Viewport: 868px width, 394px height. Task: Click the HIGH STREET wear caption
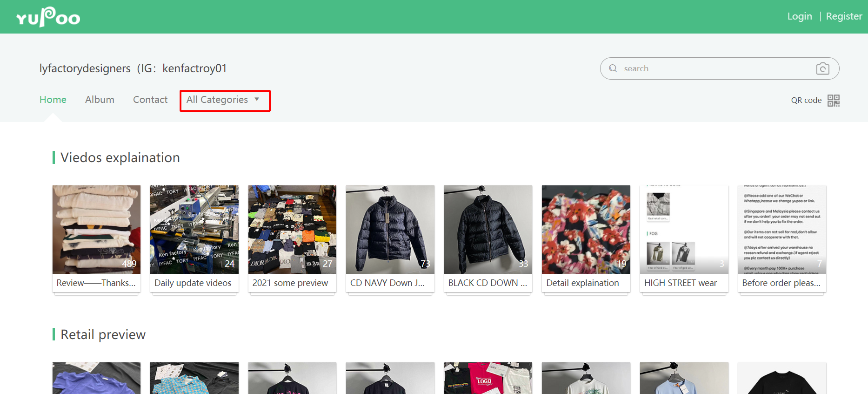tap(681, 283)
